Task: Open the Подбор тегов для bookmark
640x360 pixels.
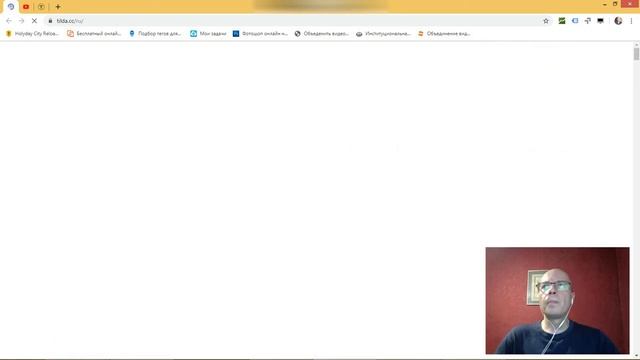Action: coord(155,33)
